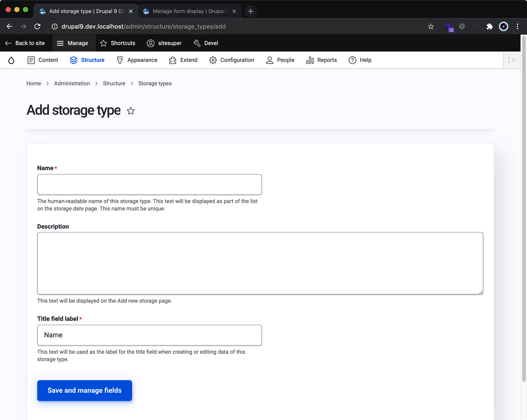Open the Chrome browser menu
This screenshot has width=527, height=420.
click(517, 26)
